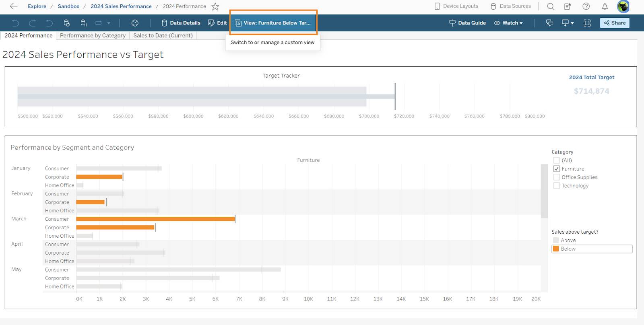Click the January month label

21,168
